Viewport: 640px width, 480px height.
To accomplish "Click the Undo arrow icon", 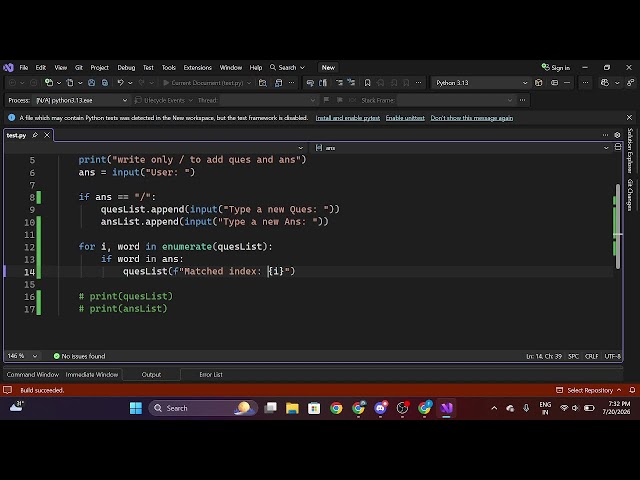I will coord(120,83).
